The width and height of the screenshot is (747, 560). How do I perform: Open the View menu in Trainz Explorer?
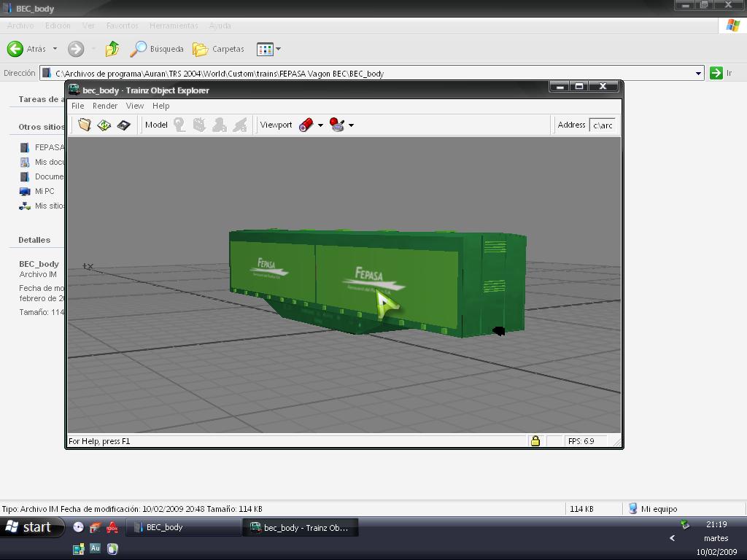click(135, 106)
